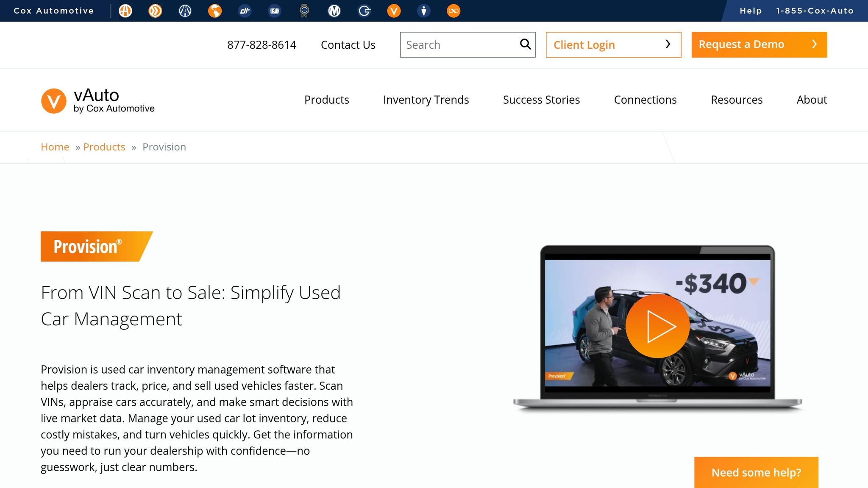868x488 pixels.
Task: Open the Inventory Trends menu
Action: (x=426, y=100)
